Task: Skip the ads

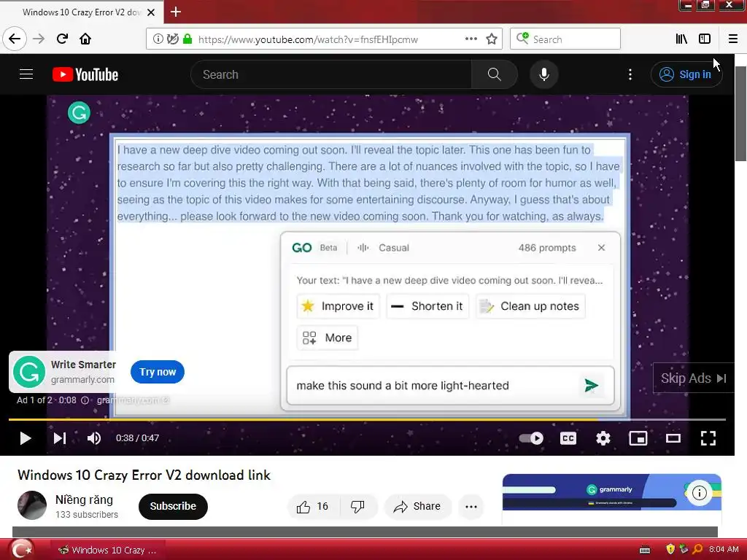Action: pos(693,378)
